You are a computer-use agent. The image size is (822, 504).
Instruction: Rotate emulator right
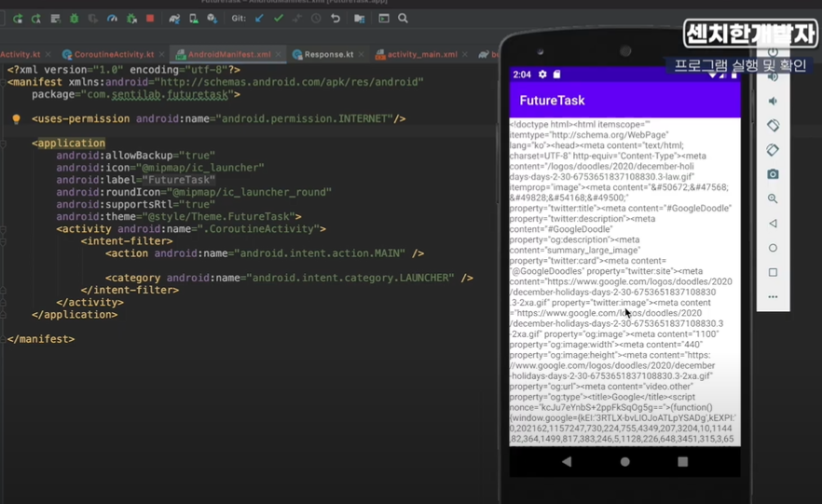[773, 150]
